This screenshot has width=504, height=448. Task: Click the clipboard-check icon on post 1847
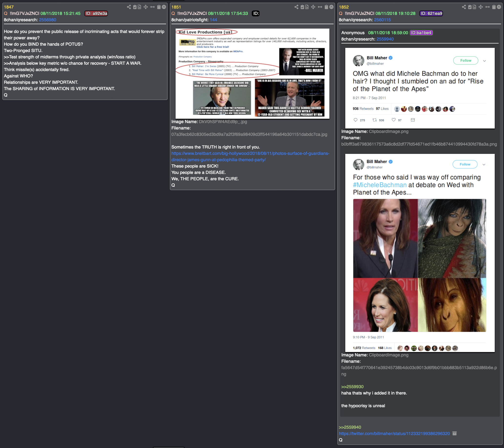[135, 7]
